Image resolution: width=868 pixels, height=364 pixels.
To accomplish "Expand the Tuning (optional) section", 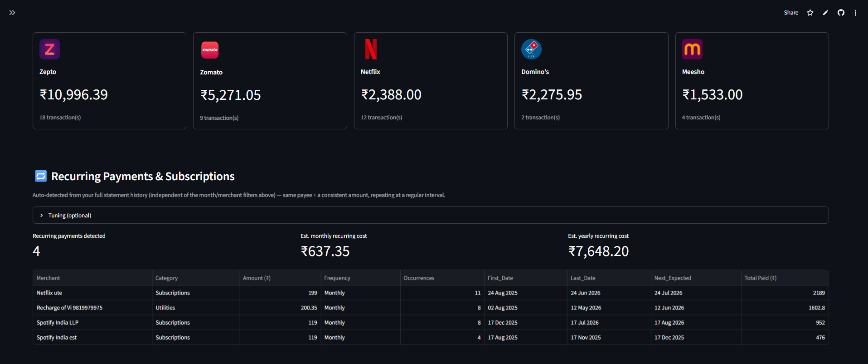I will [x=431, y=215].
